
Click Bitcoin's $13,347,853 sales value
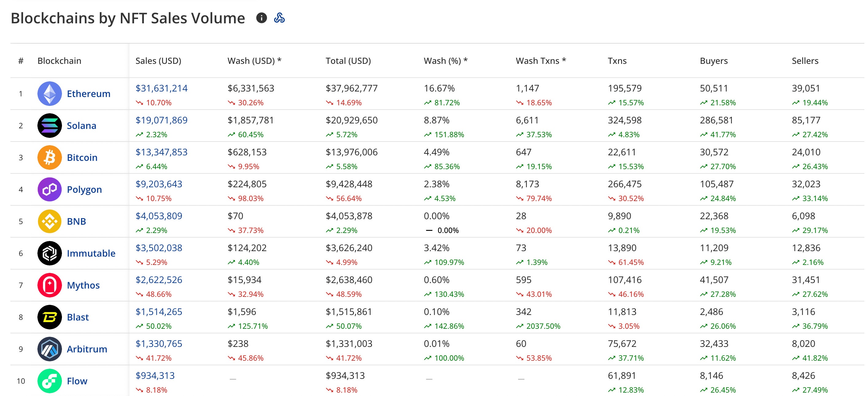point(161,152)
